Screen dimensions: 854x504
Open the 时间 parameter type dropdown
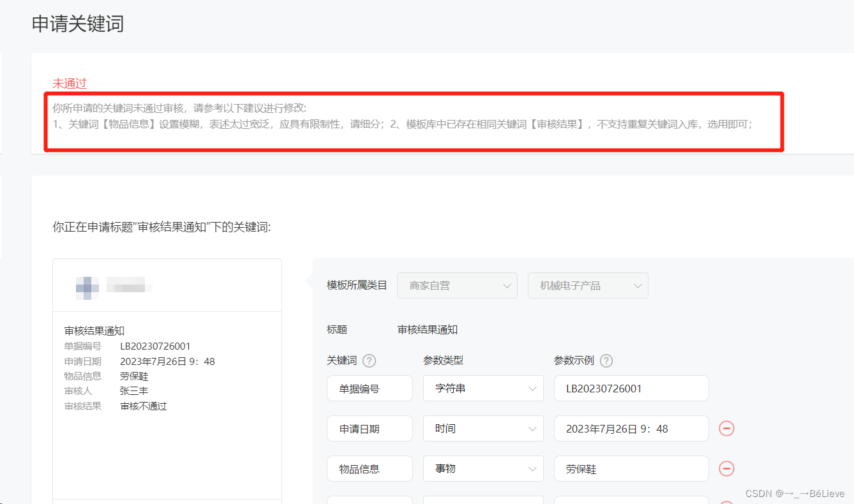[483, 428]
